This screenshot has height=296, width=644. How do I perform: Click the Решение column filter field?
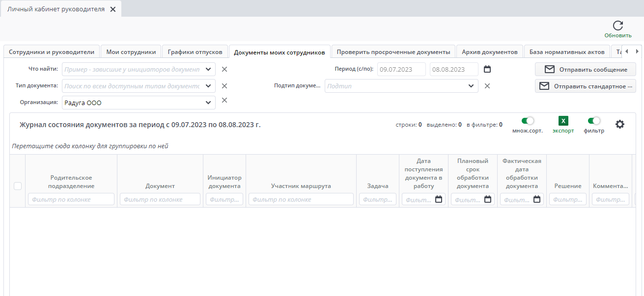tap(568, 199)
